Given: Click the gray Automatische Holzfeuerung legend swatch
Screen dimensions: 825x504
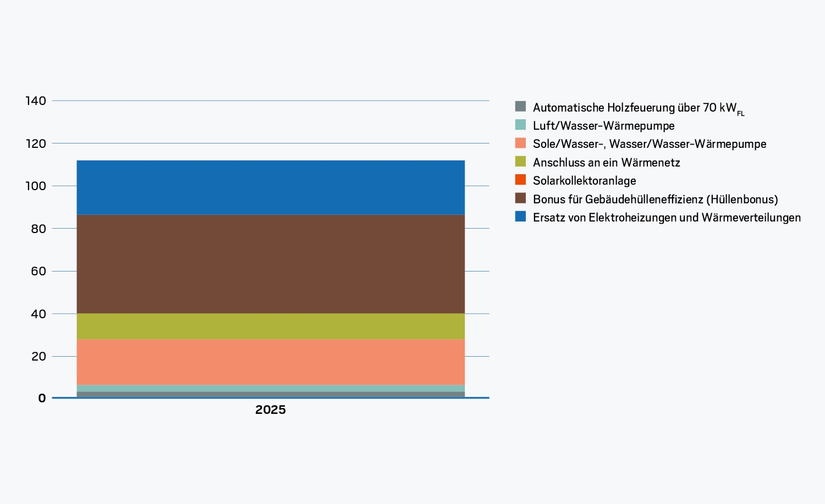Looking at the screenshot, I should click(520, 106).
